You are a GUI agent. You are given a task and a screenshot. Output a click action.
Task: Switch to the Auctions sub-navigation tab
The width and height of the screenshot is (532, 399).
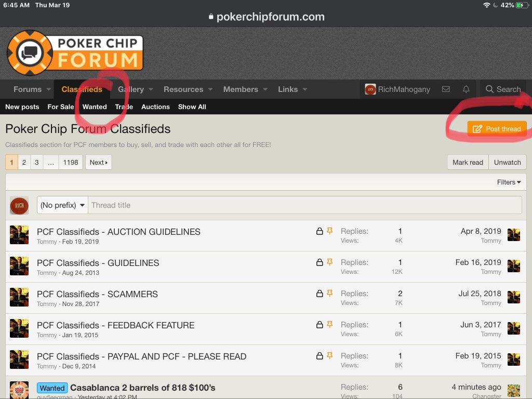pos(155,107)
